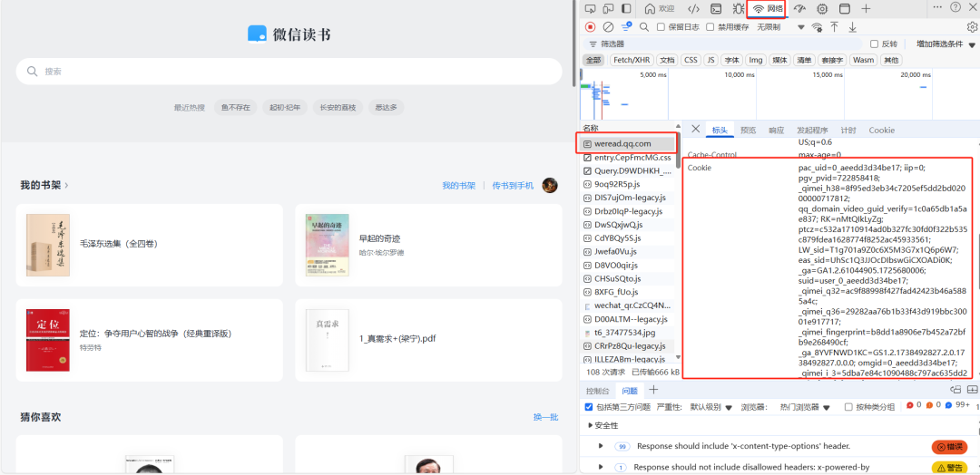Enable the 禁用缓存 checkbox
This screenshot has height=475, width=980.
point(710,27)
